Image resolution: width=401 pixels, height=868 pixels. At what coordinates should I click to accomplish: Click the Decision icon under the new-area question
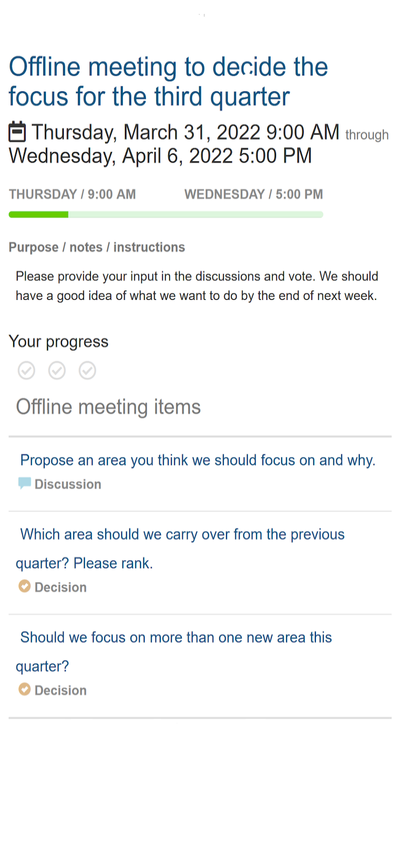pyautogui.click(x=25, y=689)
